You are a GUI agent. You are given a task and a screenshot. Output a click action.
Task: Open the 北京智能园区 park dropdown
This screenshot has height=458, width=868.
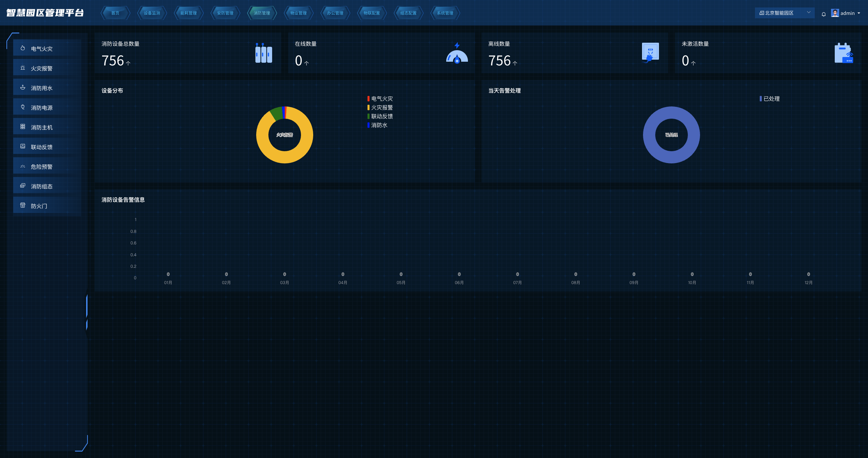784,13
